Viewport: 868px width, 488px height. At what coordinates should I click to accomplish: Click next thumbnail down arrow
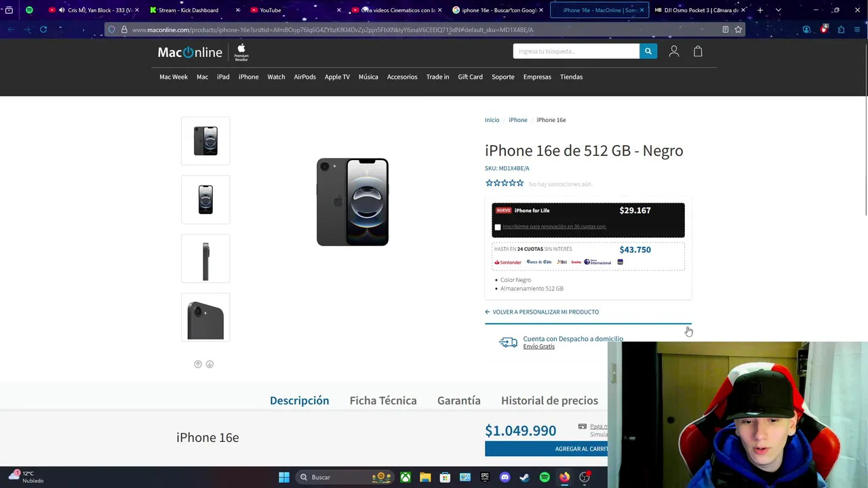click(x=210, y=364)
